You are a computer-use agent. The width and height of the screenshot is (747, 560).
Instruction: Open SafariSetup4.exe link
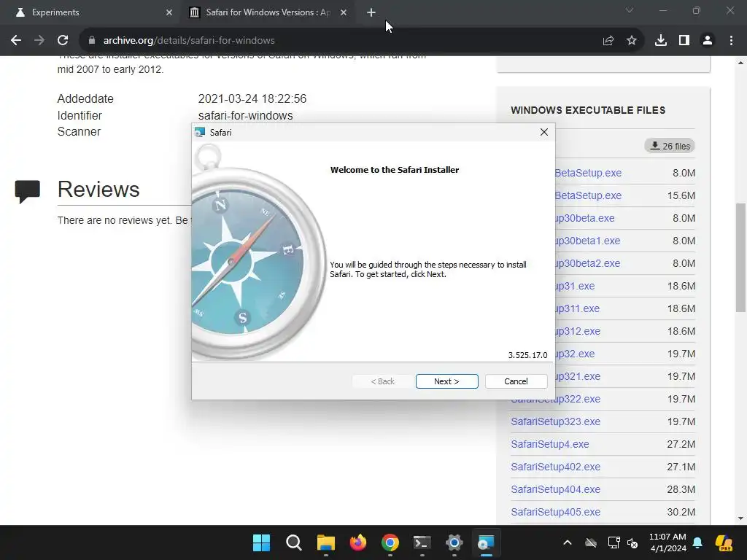(550, 444)
